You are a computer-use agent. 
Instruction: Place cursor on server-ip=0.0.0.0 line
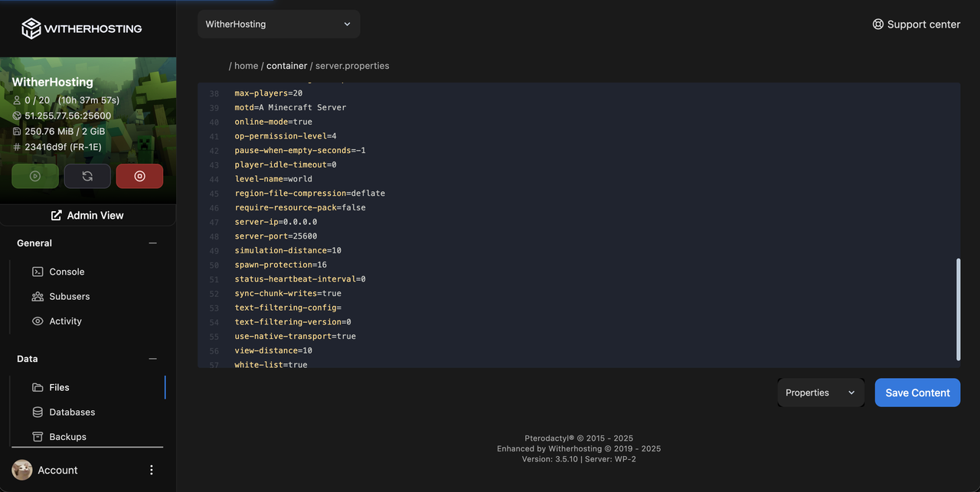coord(276,222)
